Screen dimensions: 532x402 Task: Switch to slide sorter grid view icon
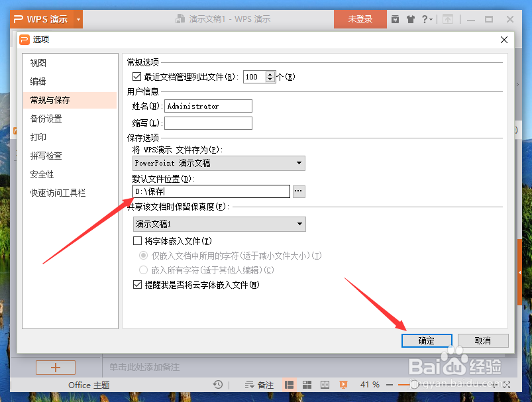[307, 385]
